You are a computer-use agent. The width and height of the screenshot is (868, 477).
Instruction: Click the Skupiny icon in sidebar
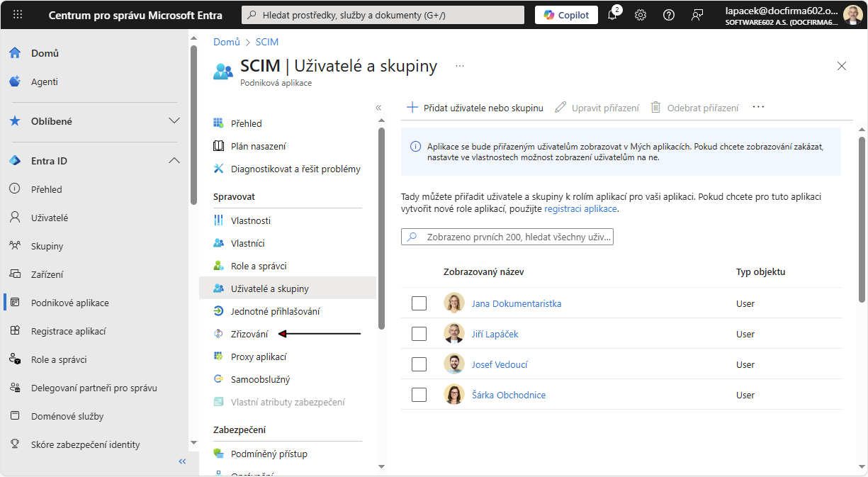coord(15,246)
